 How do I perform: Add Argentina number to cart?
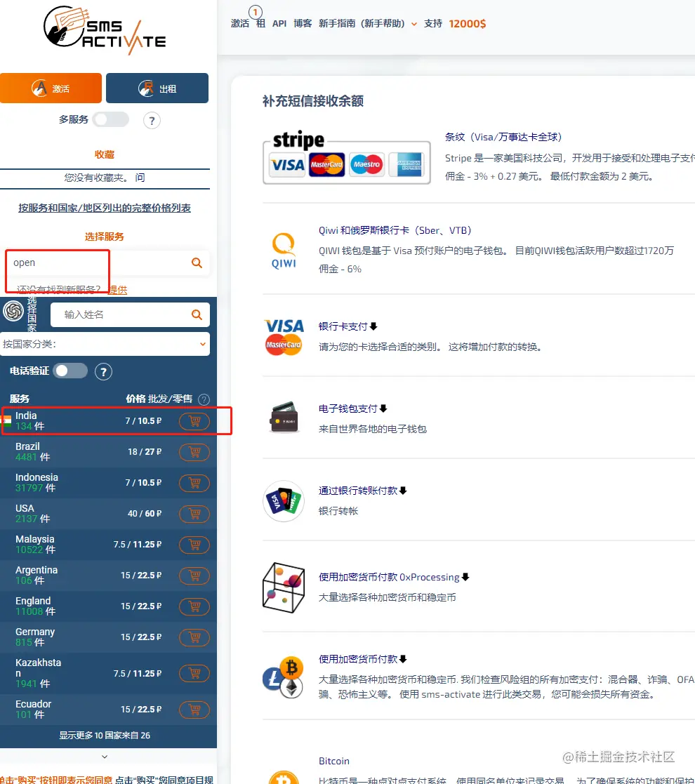point(194,576)
